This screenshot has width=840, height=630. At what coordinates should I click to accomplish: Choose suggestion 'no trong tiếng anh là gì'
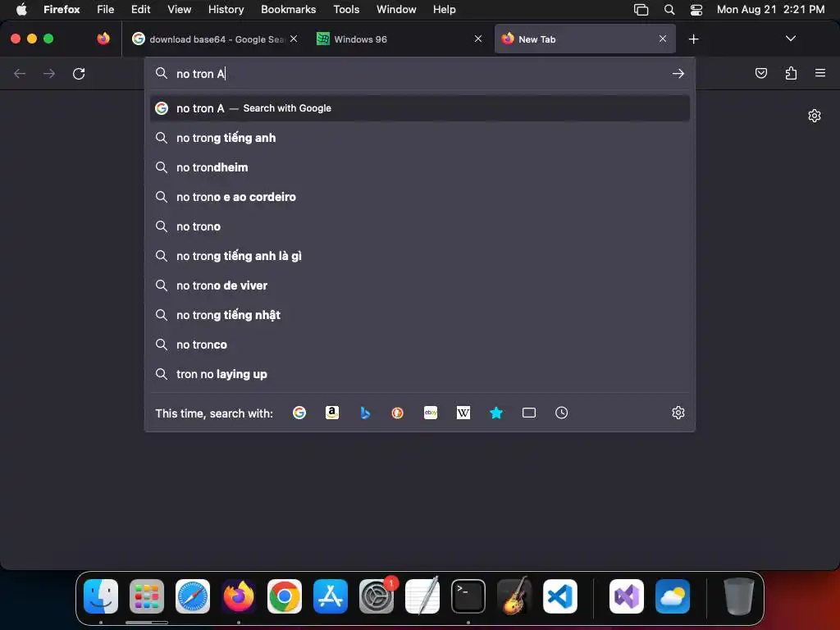419,256
